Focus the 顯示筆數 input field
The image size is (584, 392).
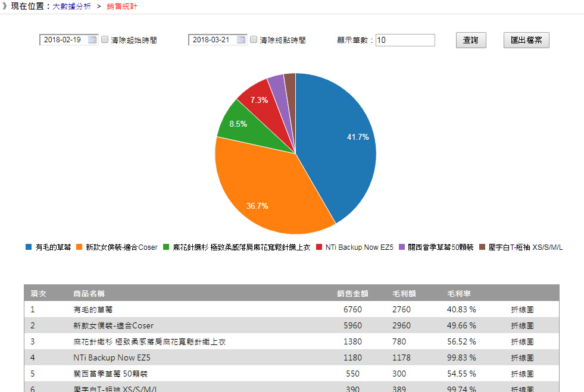click(x=405, y=40)
